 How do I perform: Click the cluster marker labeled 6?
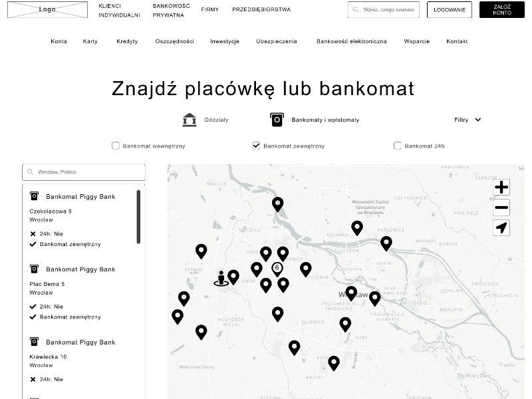pyautogui.click(x=277, y=268)
